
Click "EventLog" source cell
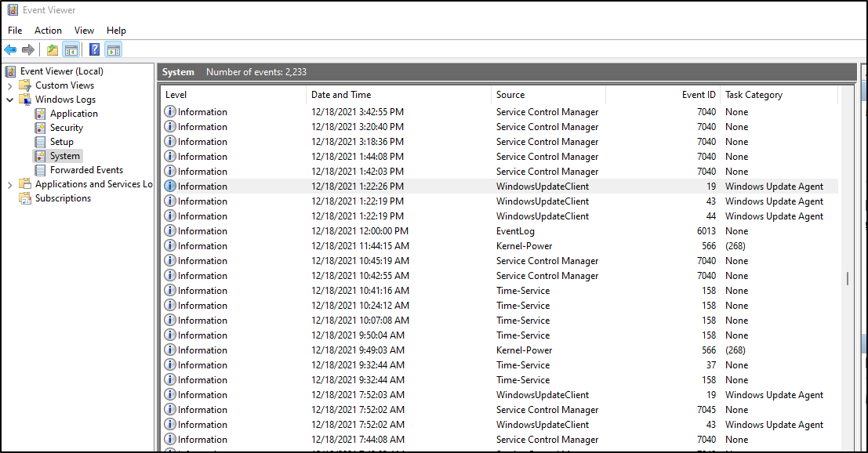pyautogui.click(x=515, y=231)
